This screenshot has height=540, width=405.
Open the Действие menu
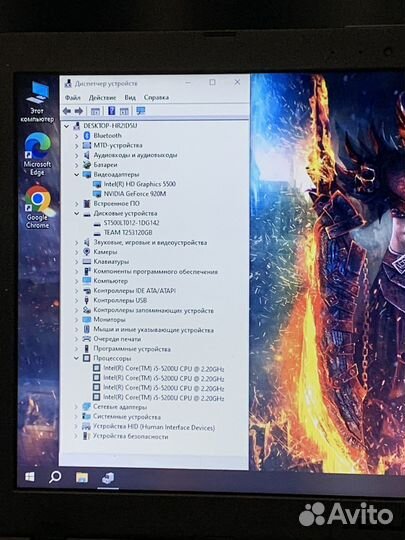(x=102, y=97)
